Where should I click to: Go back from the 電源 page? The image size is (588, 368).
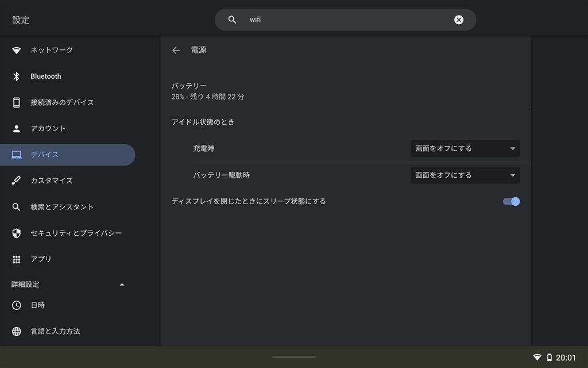(176, 50)
